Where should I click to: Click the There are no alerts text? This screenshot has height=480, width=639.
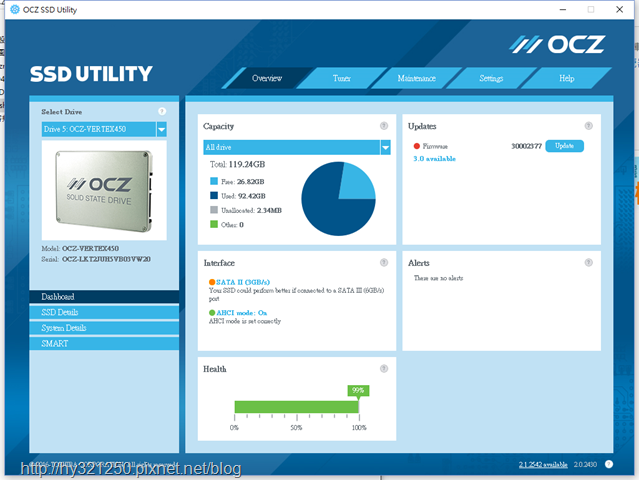coord(438,278)
